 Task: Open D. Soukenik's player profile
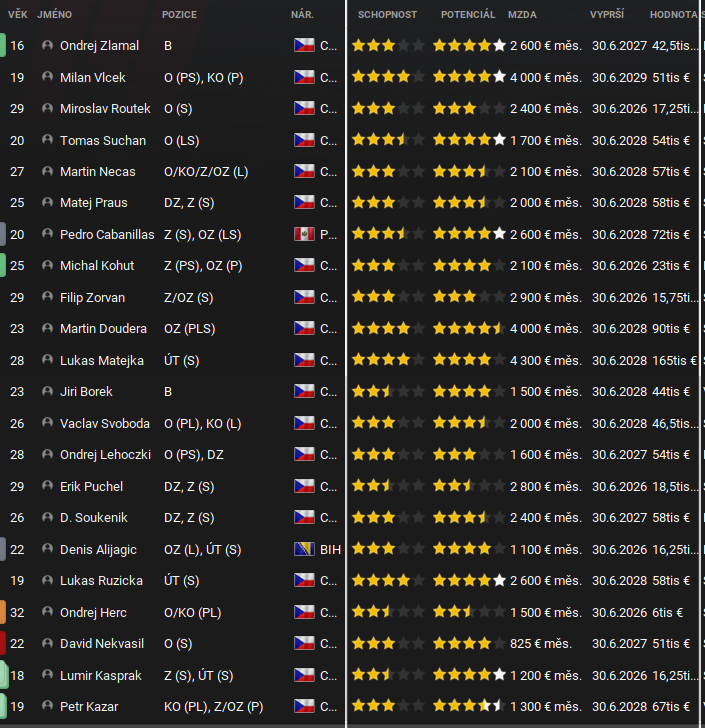tap(94, 518)
